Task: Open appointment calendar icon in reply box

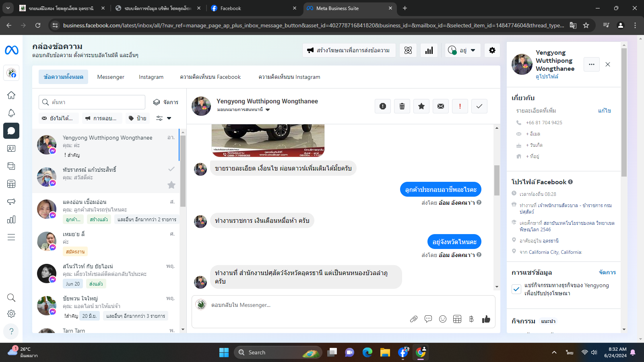Action: pyautogui.click(x=457, y=319)
